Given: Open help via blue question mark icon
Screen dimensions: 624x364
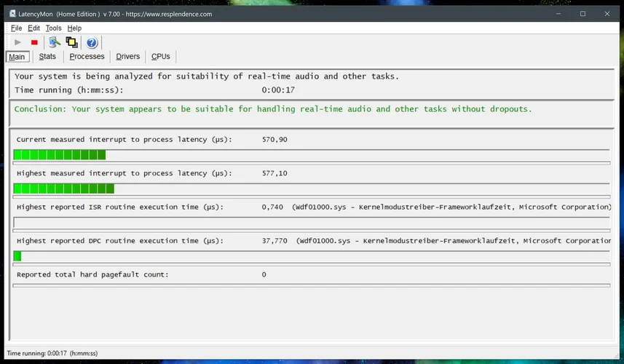Looking at the screenshot, I should [x=92, y=42].
